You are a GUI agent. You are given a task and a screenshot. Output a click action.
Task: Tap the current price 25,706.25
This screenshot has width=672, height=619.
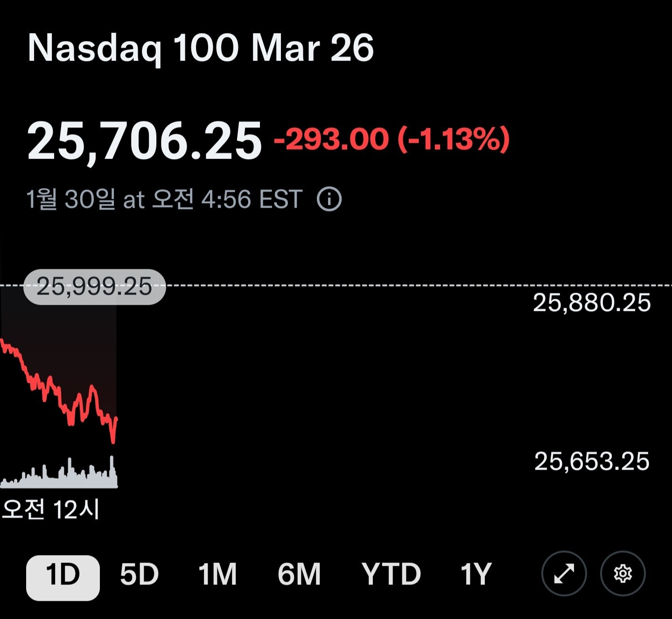click(x=144, y=141)
